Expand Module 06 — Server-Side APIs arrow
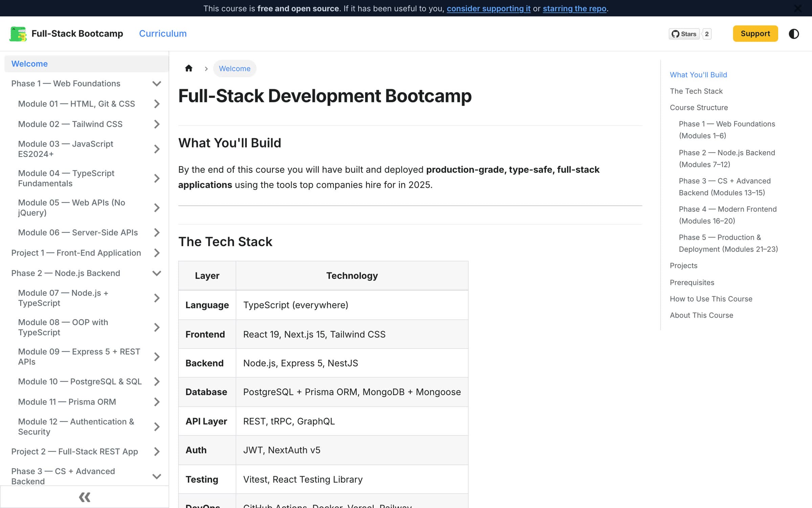Image resolution: width=812 pixels, height=508 pixels. [x=157, y=233]
